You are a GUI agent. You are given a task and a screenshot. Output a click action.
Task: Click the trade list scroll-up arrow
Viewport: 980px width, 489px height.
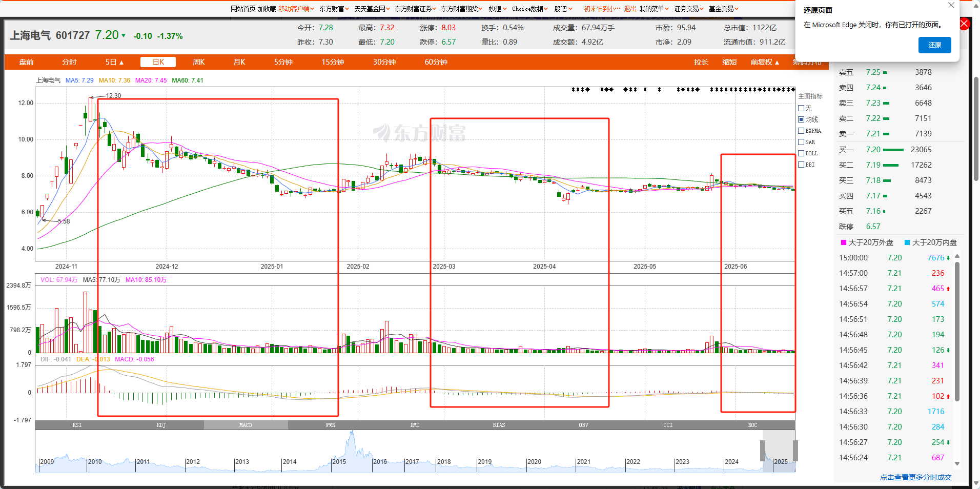[x=957, y=256]
